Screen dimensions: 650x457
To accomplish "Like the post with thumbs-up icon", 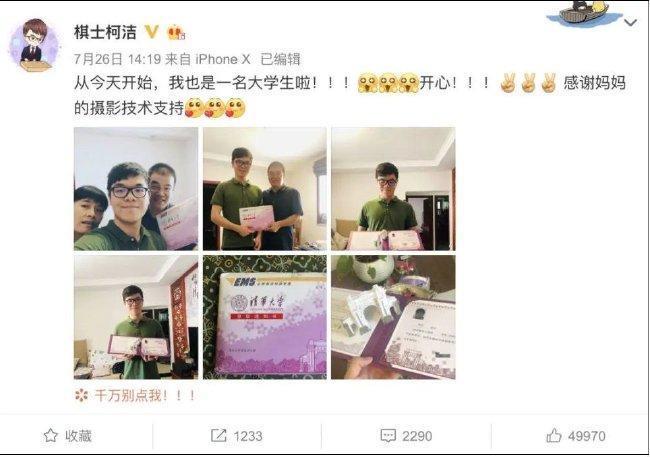I will (x=554, y=435).
